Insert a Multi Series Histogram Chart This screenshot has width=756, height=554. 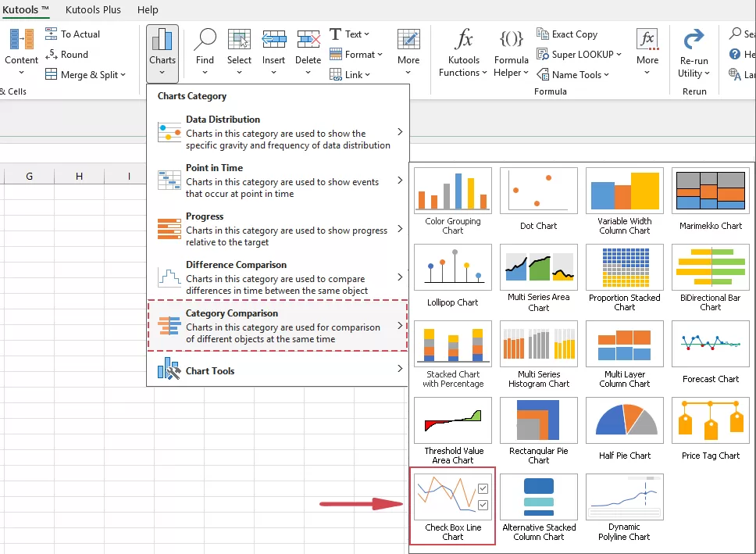539,355
